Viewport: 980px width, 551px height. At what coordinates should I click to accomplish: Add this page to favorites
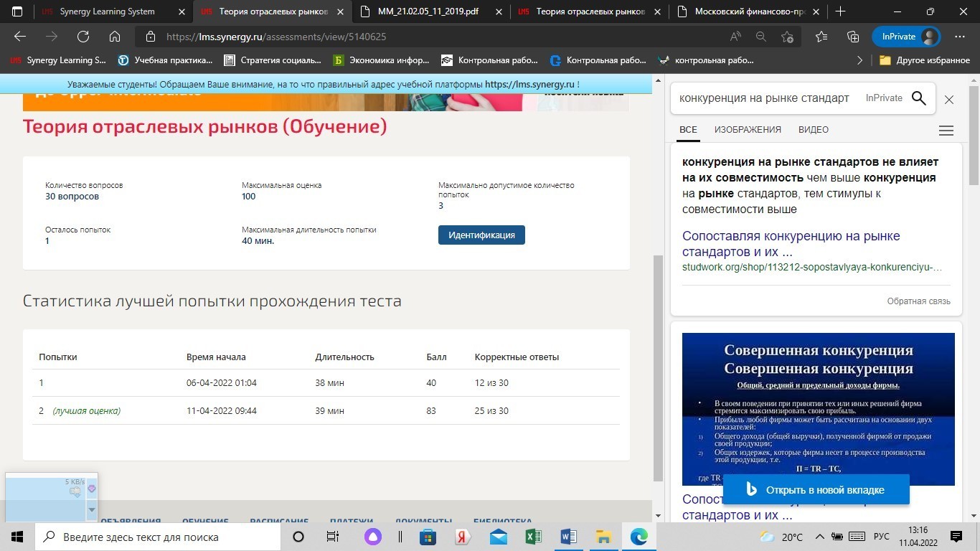[788, 37]
